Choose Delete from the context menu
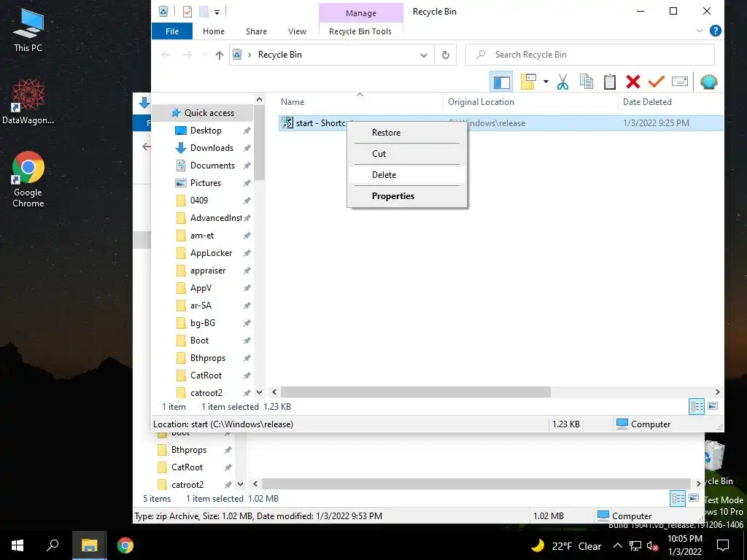747x560 pixels. 407,175
